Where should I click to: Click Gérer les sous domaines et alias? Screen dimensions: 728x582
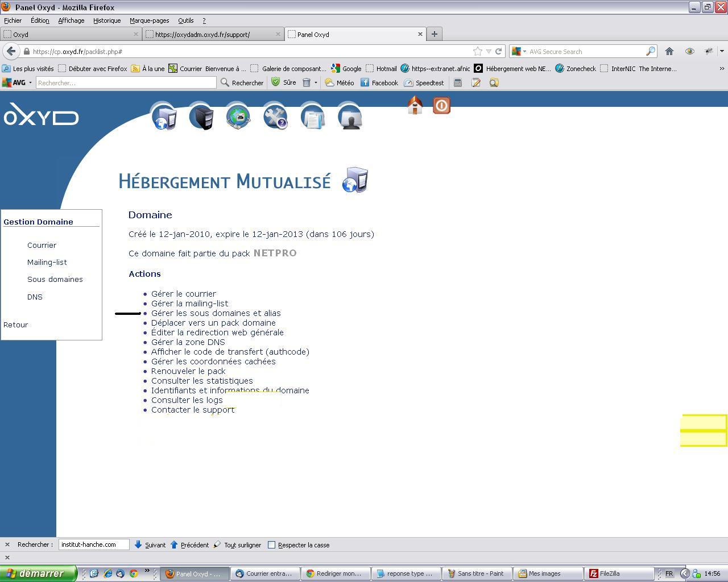[216, 313]
